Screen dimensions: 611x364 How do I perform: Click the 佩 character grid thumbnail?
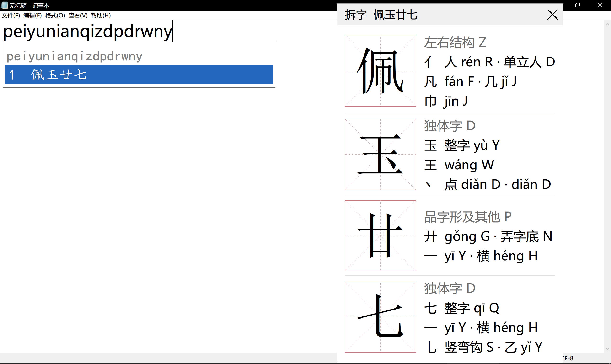(380, 71)
